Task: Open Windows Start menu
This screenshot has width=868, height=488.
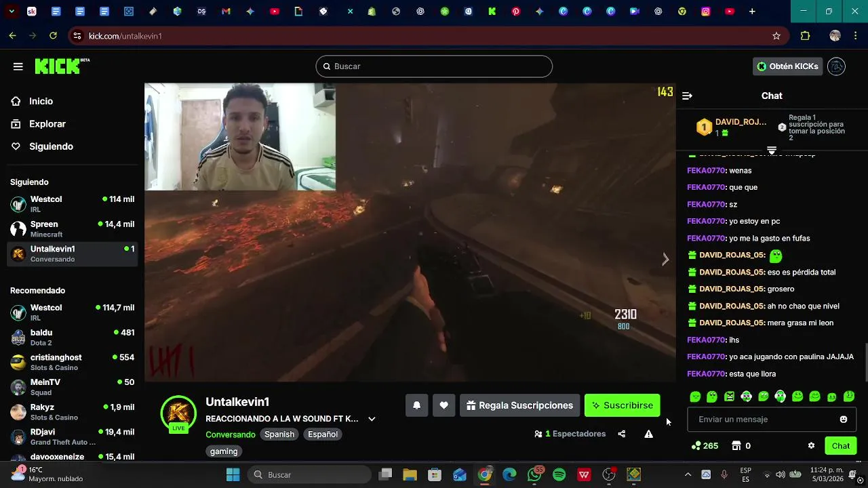Action: [x=233, y=474]
